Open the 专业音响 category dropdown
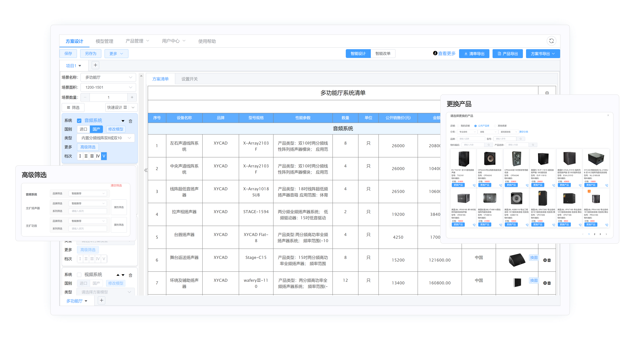 (x=467, y=132)
